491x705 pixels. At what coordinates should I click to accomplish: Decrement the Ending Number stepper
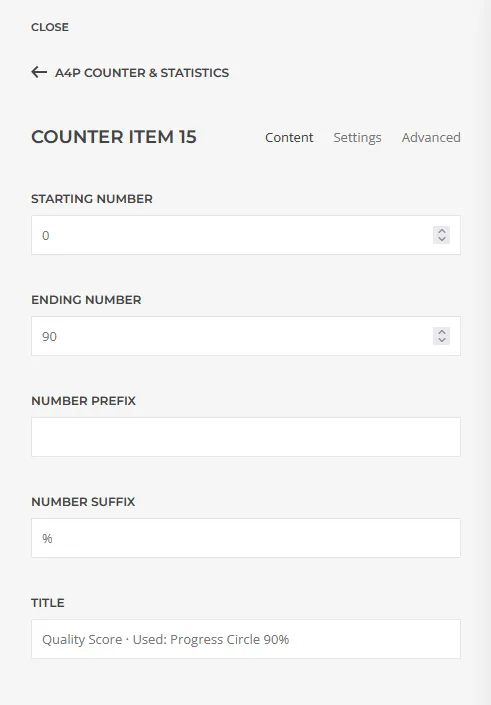coord(442,340)
